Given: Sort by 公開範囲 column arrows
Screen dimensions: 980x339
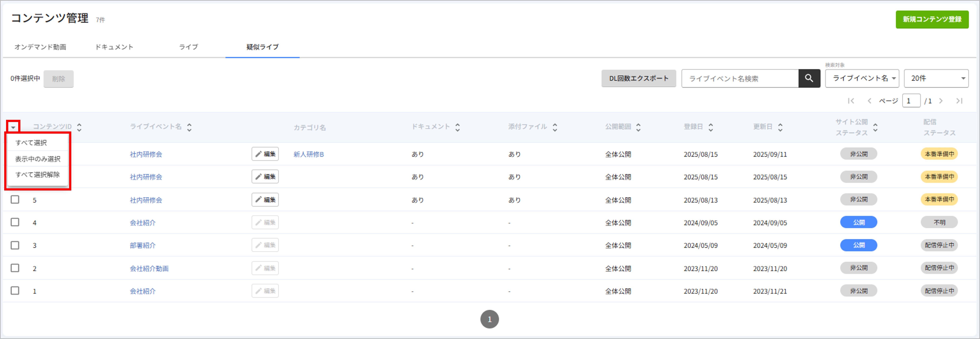Looking at the screenshot, I should (x=638, y=127).
